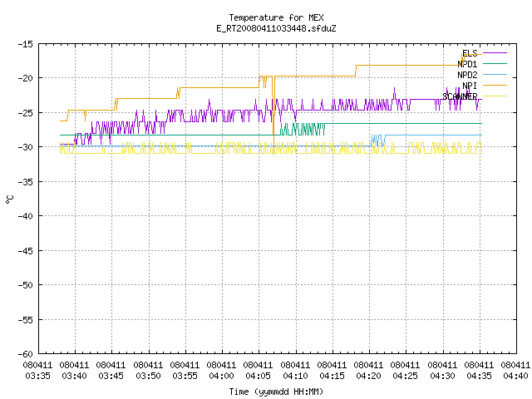532x399 pixels.
Task: Click the chart title 'Temperature for MEX'
Action: click(276, 17)
